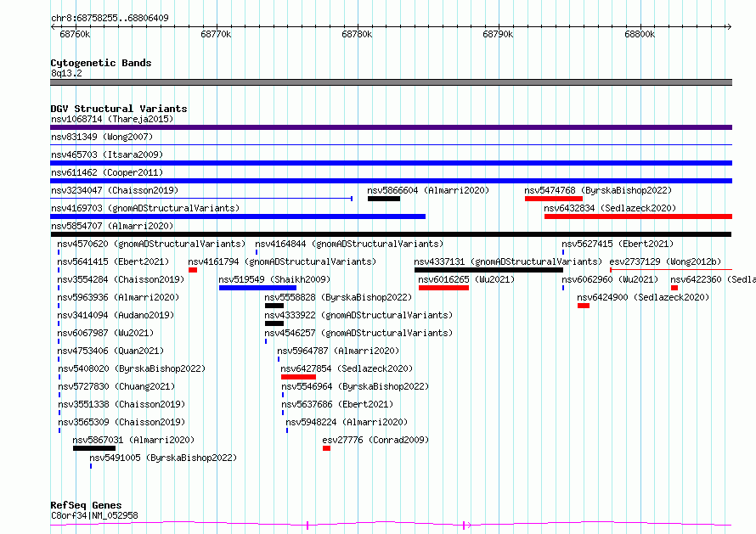Click the 68770k ruler tick label
Viewport: 756px width, 534px height.
point(216,34)
